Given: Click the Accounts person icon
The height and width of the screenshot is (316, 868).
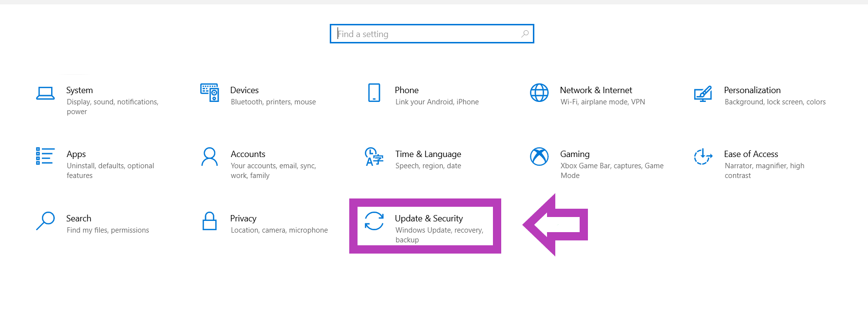Looking at the screenshot, I should click(209, 157).
